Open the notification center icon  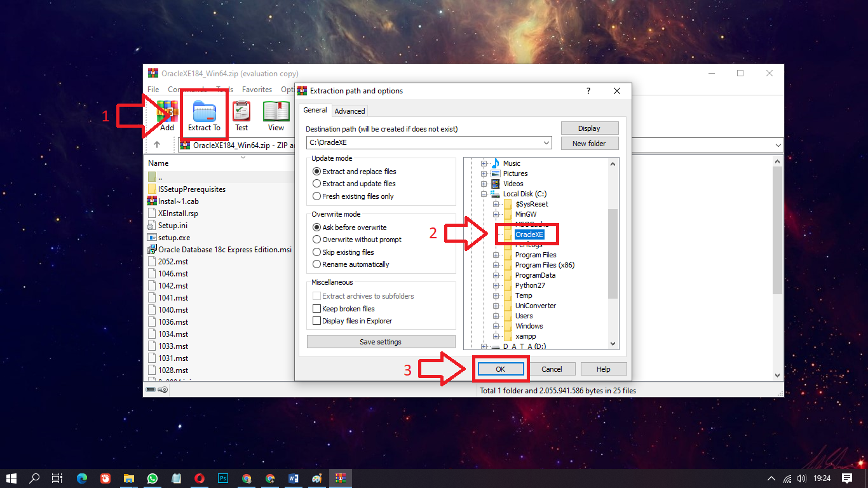click(x=847, y=478)
